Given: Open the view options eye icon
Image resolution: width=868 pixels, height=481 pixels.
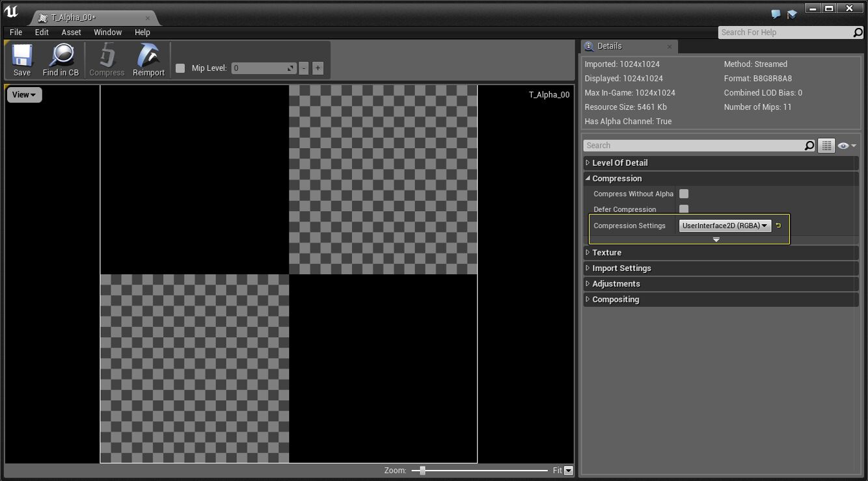Looking at the screenshot, I should click(x=843, y=145).
